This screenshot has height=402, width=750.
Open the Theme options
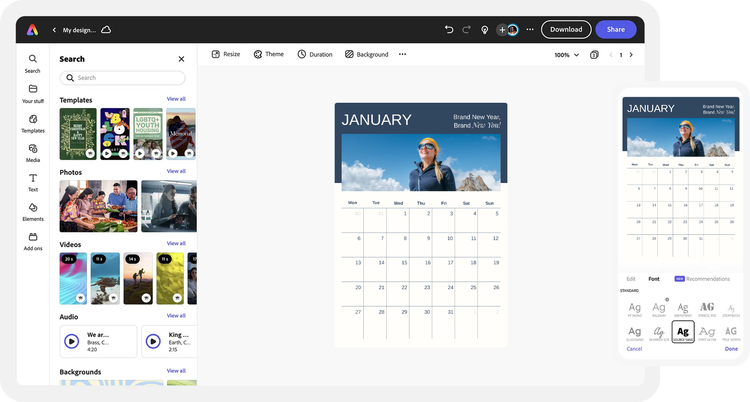click(268, 54)
